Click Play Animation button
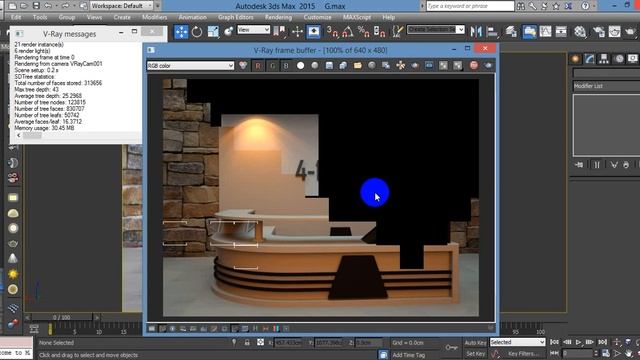 578,342
